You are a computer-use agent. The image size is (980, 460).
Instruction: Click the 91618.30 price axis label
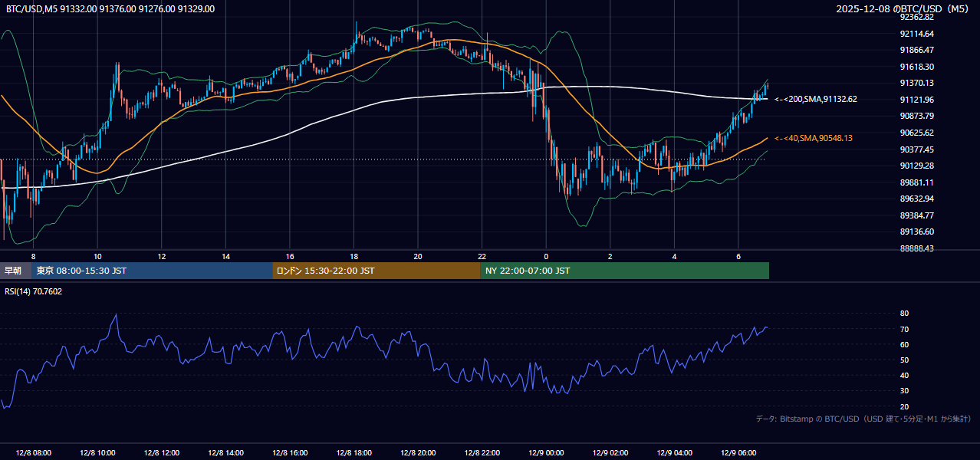(917, 67)
